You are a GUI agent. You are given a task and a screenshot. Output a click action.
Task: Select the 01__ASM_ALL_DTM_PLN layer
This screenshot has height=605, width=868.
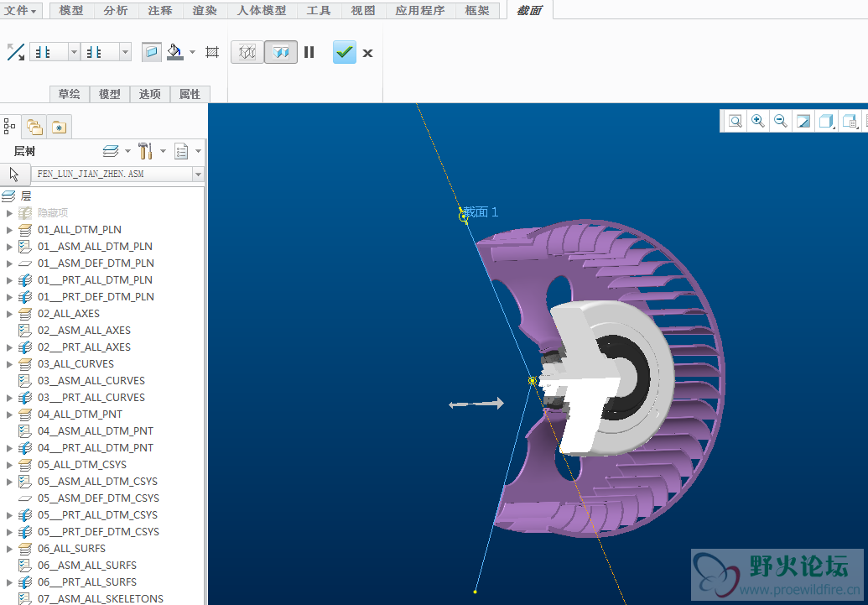[x=95, y=246]
